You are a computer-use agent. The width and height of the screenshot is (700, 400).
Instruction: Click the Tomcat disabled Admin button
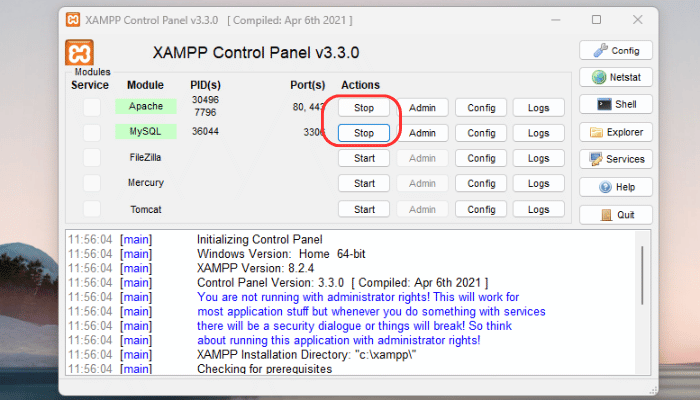[x=422, y=209]
